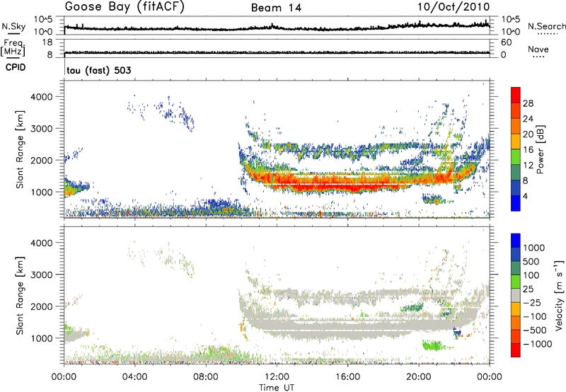
Task: Click the 24 dB label on power colorbar
Action: (x=528, y=119)
